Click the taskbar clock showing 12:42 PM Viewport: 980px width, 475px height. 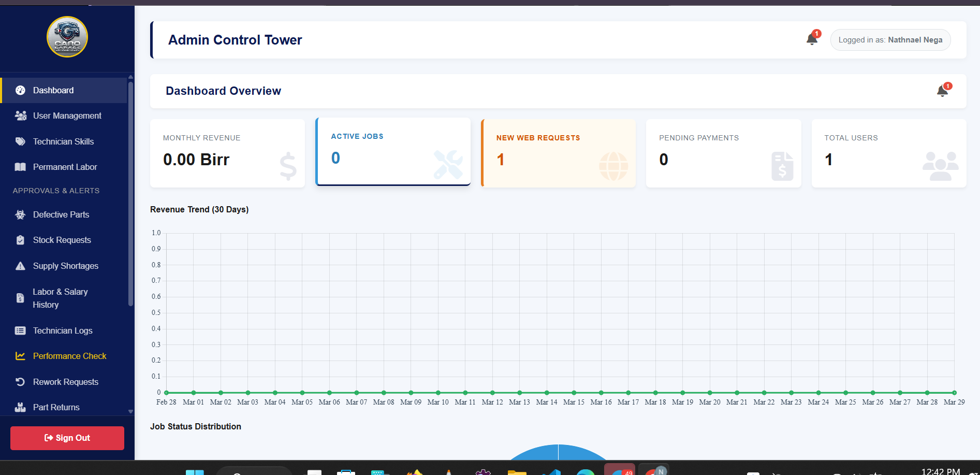[941, 471]
